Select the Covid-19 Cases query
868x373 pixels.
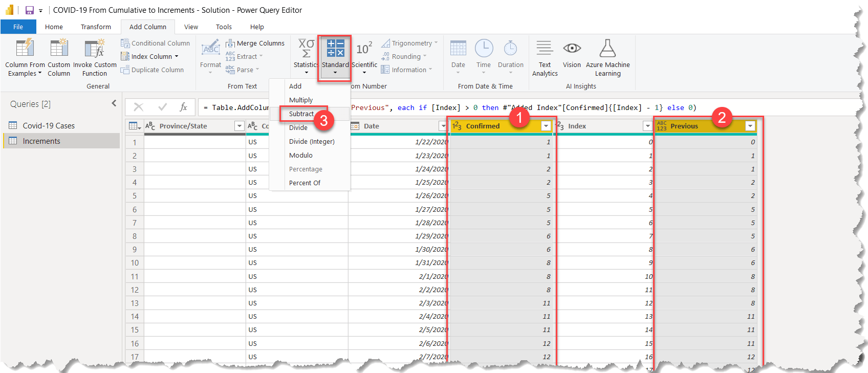[x=61, y=126]
